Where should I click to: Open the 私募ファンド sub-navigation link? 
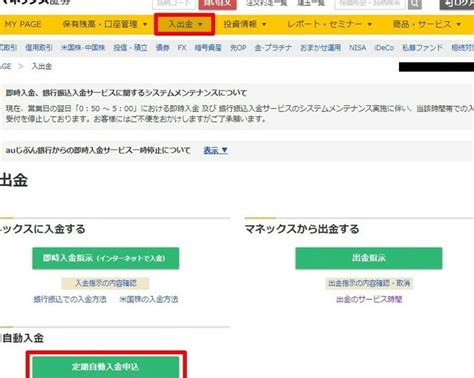pos(422,48)
